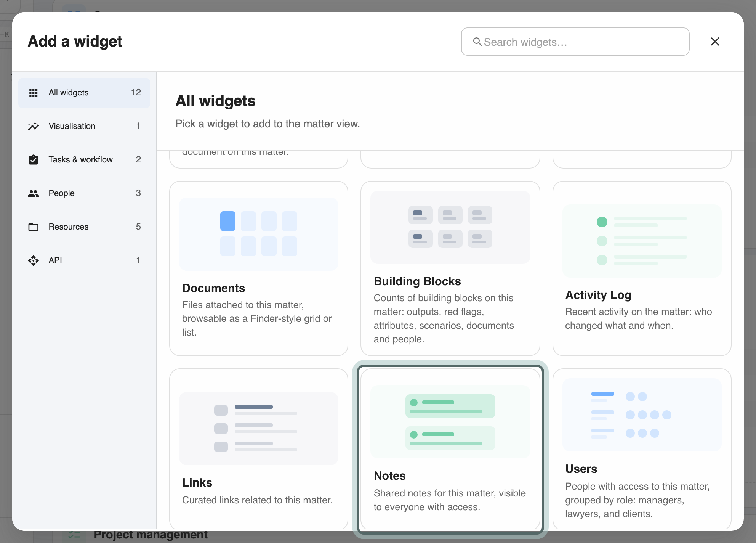Click the Visualisation chart icon
Screen dimensions: 756x543
(34, 126)
